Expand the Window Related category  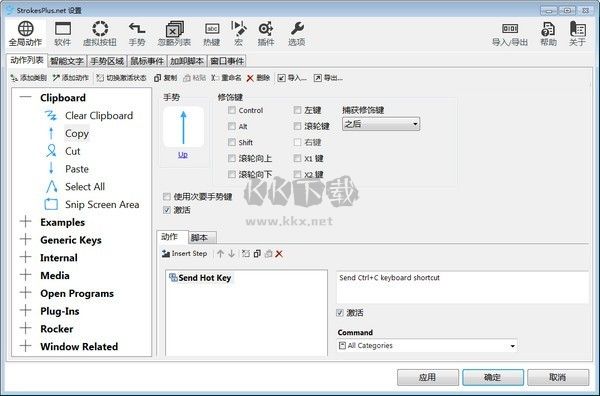coord(26,346)
